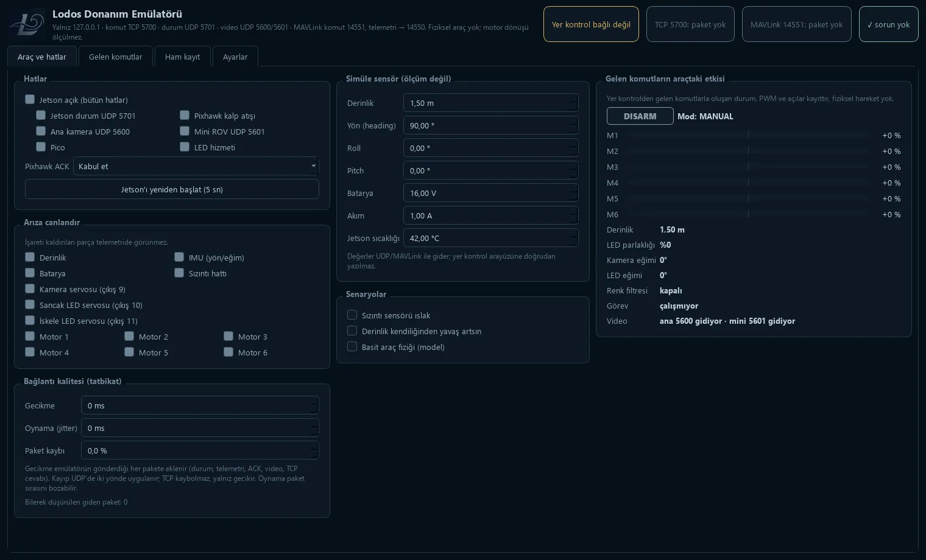Enable Jetson açık (bütün hatlar) checkbox
The height and width of the screenshot is (560, 926).
(30, 99)
